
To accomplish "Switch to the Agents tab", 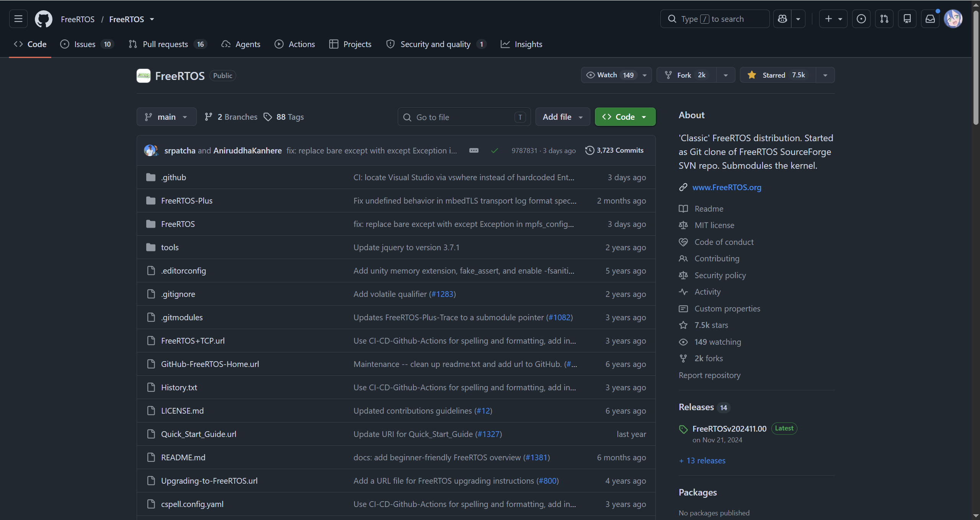I will coord(241,44).
